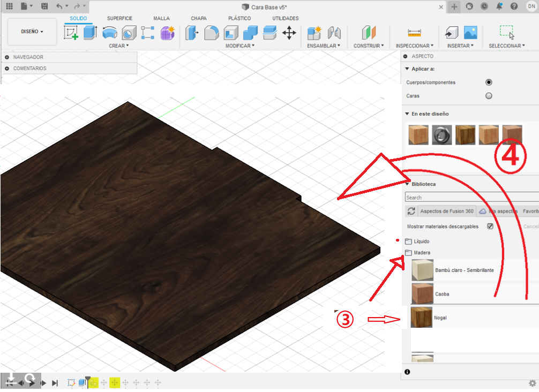539x392 pixels.
Task: Open the notifications bell
Action: (499, 6)
